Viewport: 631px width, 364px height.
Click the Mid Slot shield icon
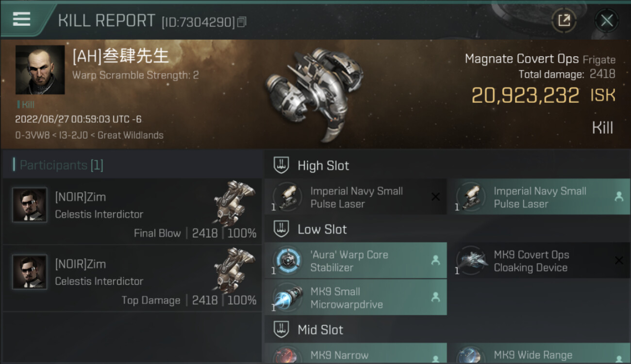click(281, 330)
